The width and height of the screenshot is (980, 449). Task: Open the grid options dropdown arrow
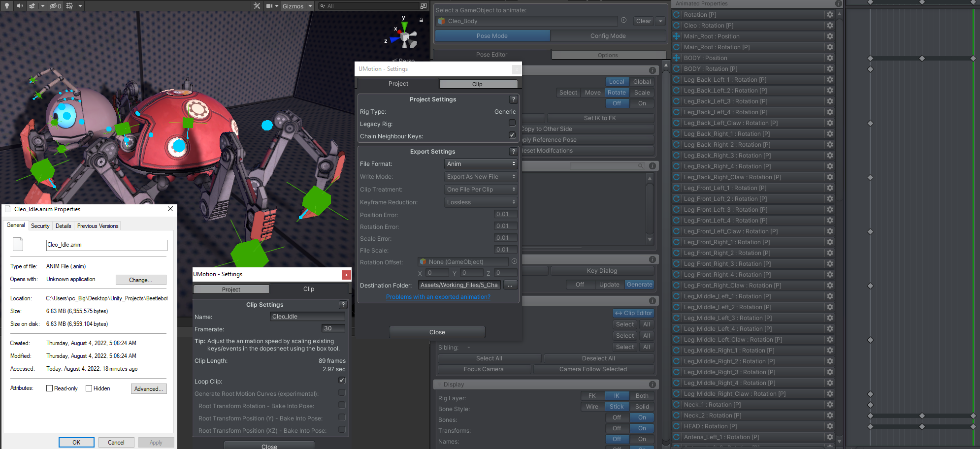pos(80,6)
